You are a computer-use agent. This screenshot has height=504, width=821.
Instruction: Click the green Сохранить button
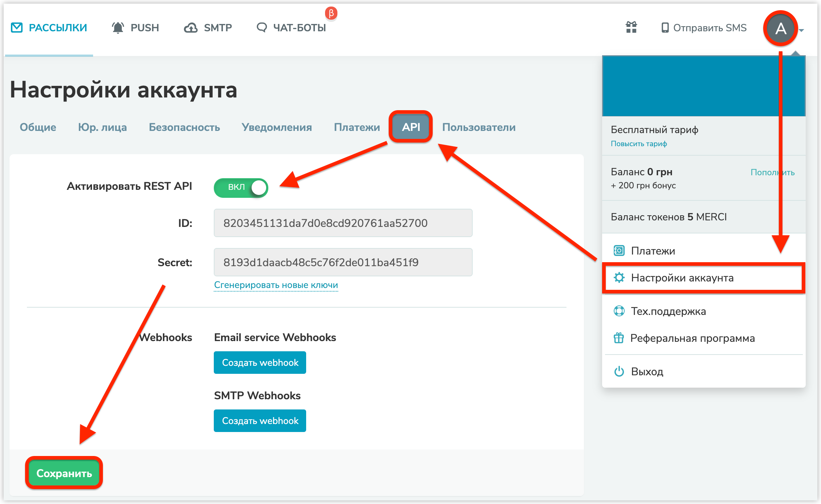pos(64,473)
